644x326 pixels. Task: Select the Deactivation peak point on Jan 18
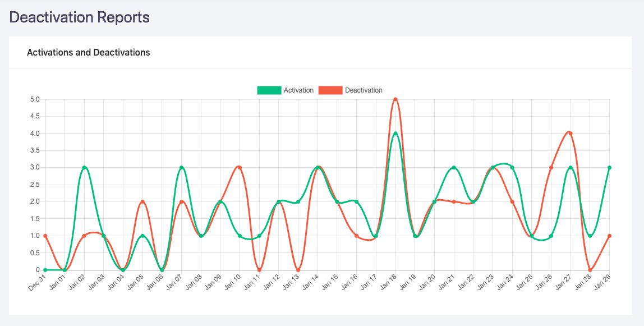click(395, 100)
